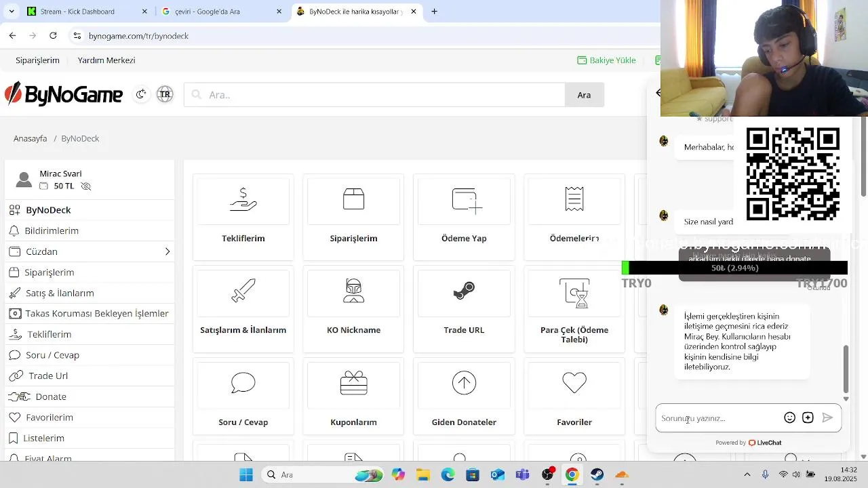Select ByNoDeck in sidebar menu
Viewport: 868px width, 488px height.
[x=90, y=210]
